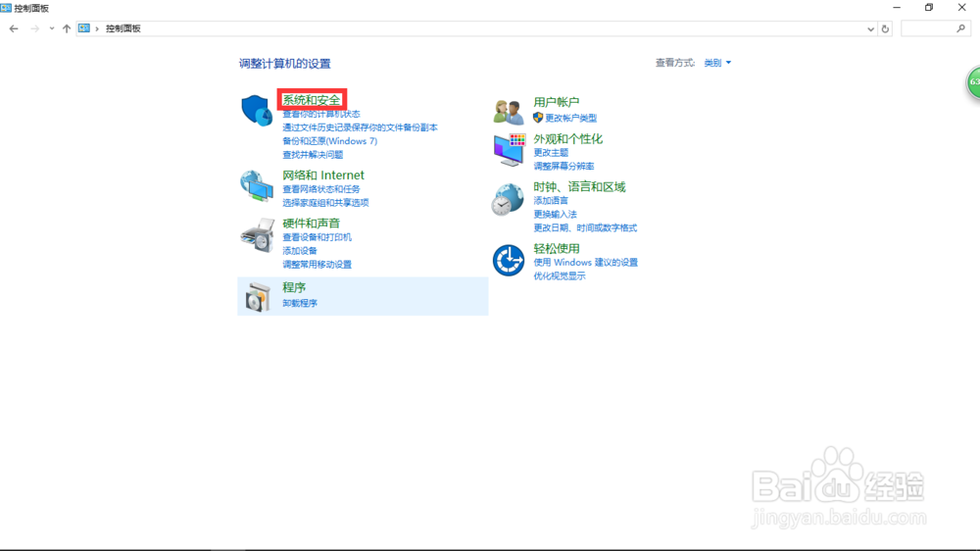The width and height of the screenshot is (980, 551).
Task: Open the 类别 view-by dropdown
Action: [717, 63]
